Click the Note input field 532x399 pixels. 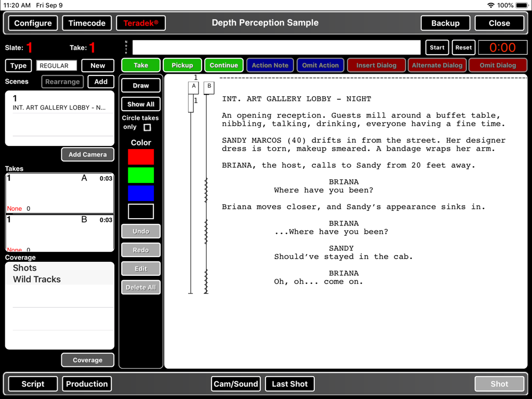275,47
